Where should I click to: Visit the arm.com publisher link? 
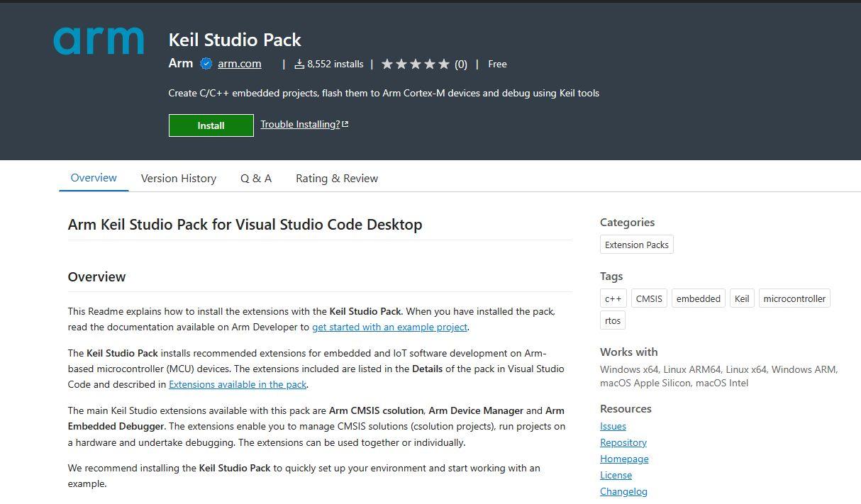[x=239, y=63]
